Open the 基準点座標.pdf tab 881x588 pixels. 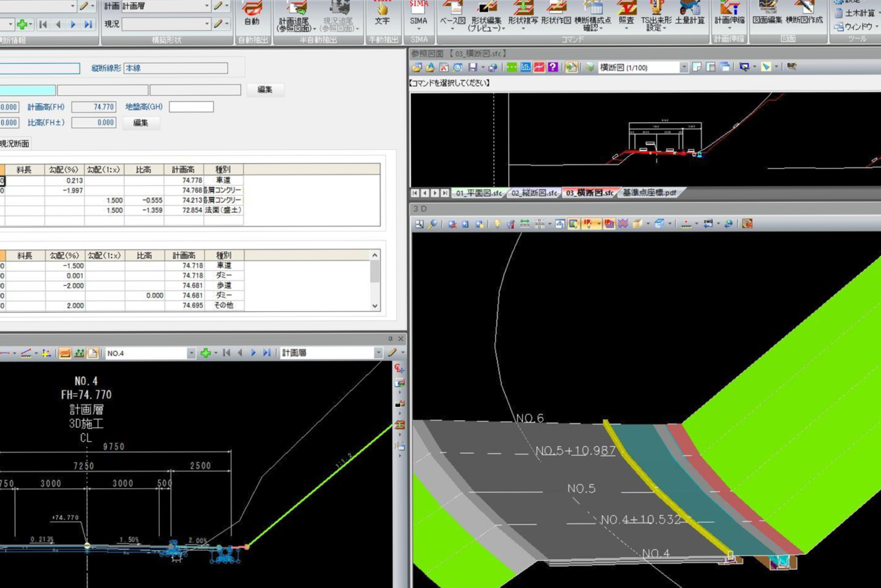(x=649, y=193)
